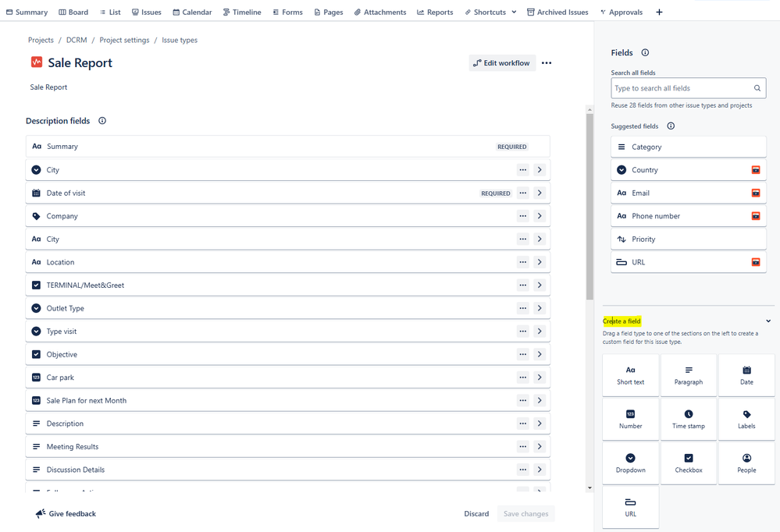The height and width of the screenshot is (532, 780).
Task: Open the Summary tab
Action: tap(27, 12)
